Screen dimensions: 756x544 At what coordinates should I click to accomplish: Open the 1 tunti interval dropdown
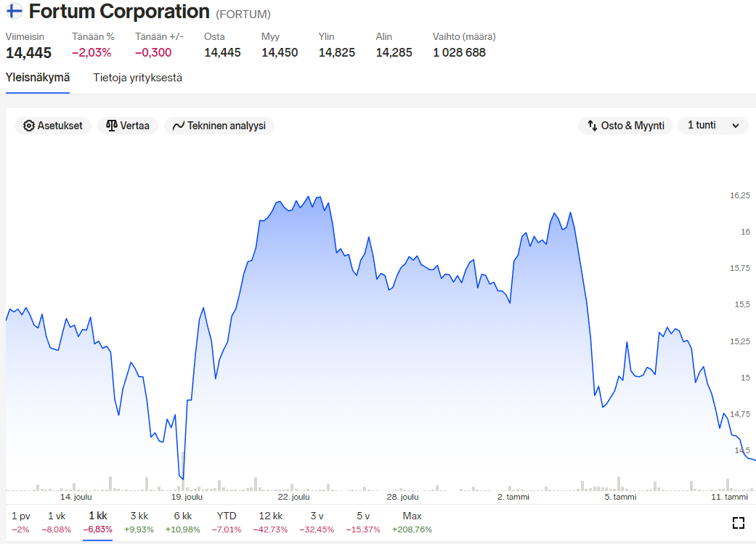[x=712, y=126]
